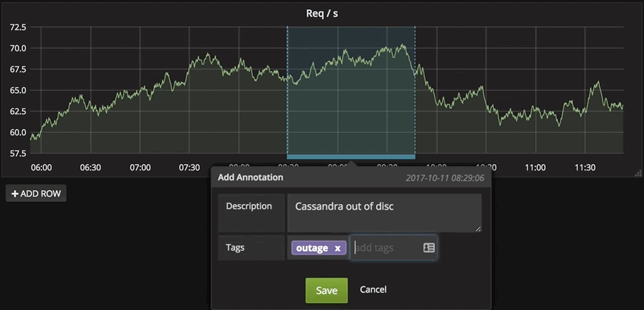Click the 2017-10-11 08:29:06 timestamp
Image resolution: width=644 pixels, height=310 pixels.
[x=445, y=178]
